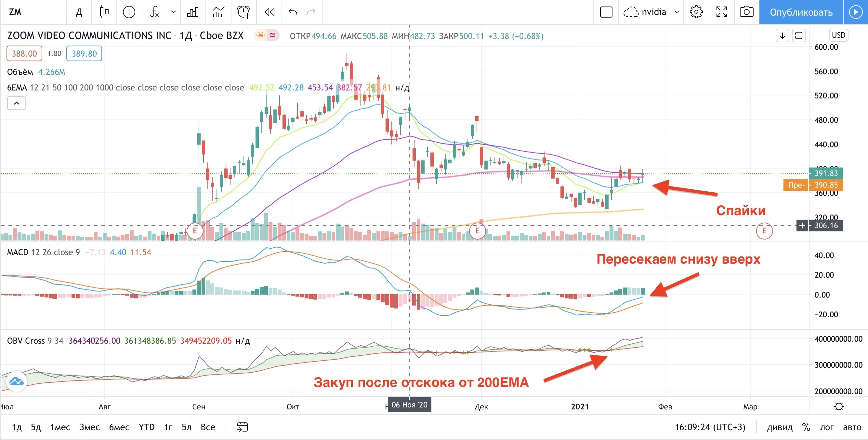Image resolution: width=868 pixels, height=440 pixels.
Task: Open the go-to-date calendar icon
Action: (x=242, y=427)
